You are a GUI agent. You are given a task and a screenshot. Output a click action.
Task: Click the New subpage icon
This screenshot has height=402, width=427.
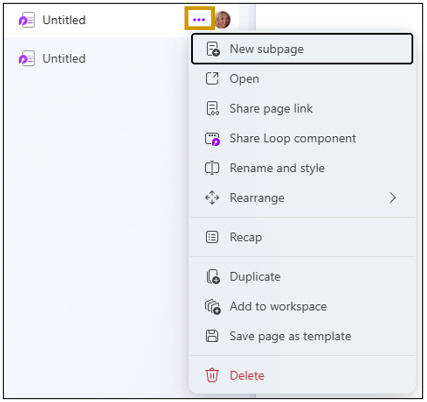[x=213, y=49]
